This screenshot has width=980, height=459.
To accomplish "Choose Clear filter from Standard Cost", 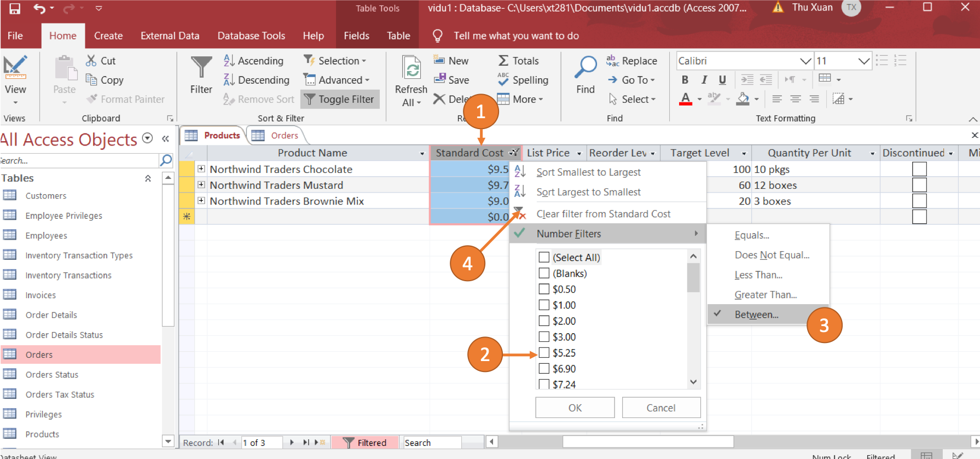I will click(x=603, y=214).
